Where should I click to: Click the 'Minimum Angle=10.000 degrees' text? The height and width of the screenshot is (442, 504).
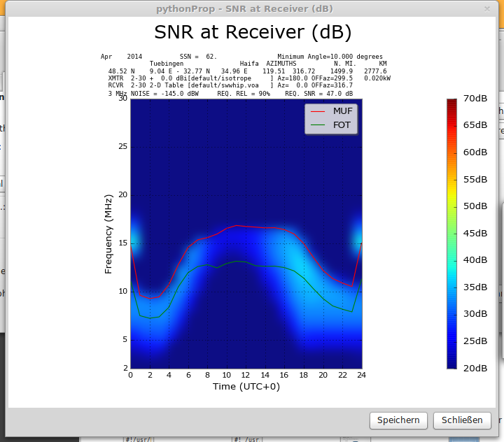tap(330, 57)
